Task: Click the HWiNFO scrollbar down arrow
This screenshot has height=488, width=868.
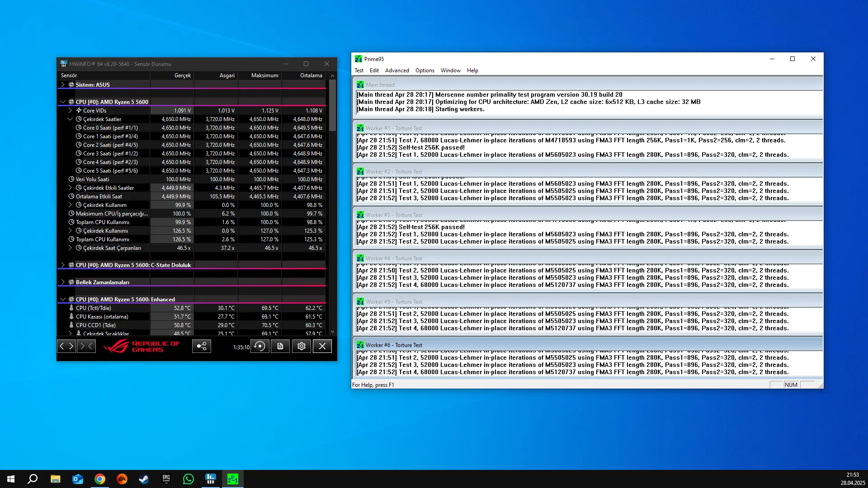Action: pos(332,332)
